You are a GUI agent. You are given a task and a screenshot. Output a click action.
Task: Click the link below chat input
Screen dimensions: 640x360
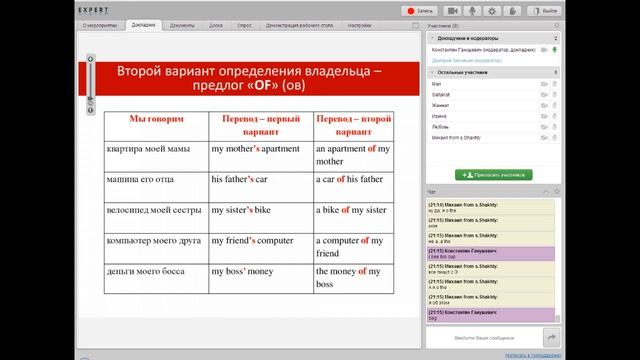[x=533, y=356]
